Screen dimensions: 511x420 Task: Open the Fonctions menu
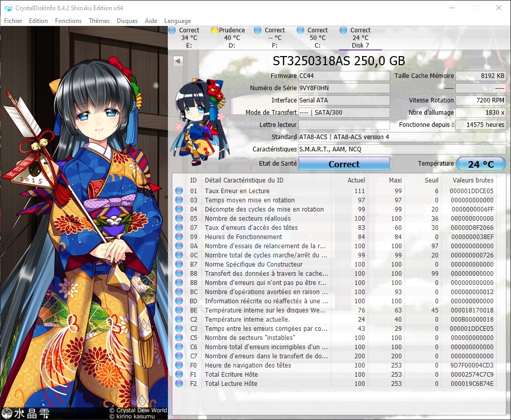(68, 20)
